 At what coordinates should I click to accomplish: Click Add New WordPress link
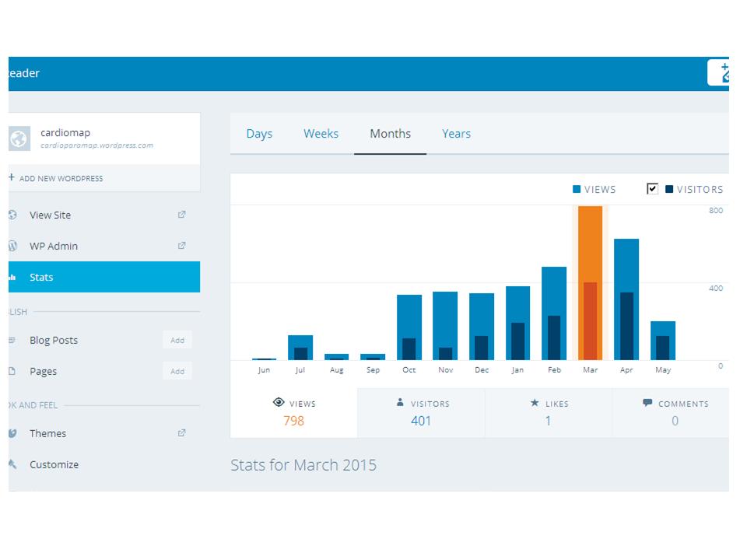coord(56,178)
